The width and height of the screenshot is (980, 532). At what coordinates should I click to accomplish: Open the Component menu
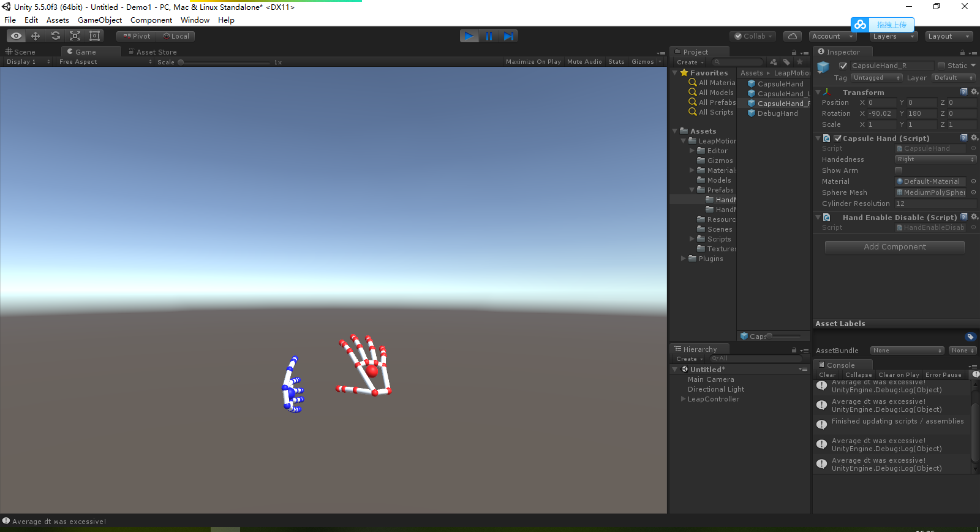(151, 20)
